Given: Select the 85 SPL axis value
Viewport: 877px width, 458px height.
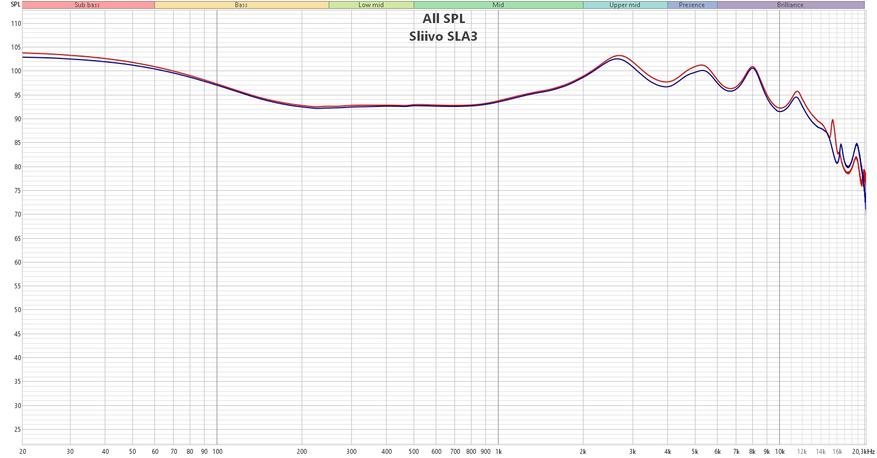Looking at the screenshot, I should (17, 143).
